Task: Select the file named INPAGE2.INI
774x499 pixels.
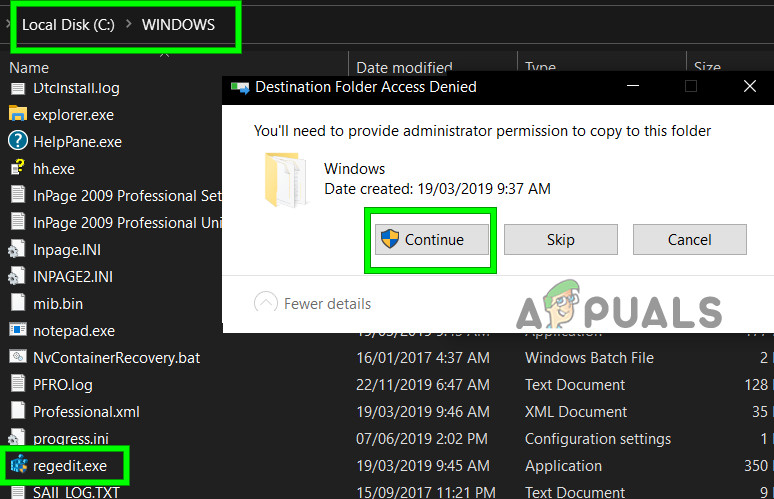Action: coord(73,276)
